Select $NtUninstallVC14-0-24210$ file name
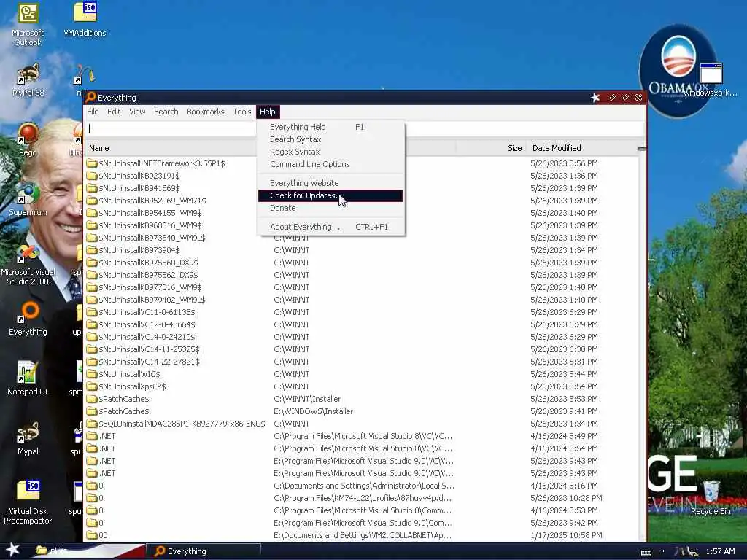 (147, 337)
